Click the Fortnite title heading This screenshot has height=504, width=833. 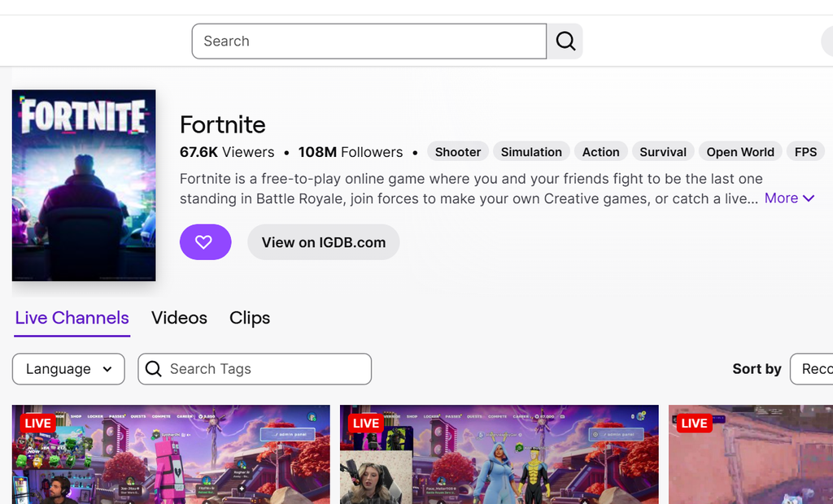click(x=223, y=124)
